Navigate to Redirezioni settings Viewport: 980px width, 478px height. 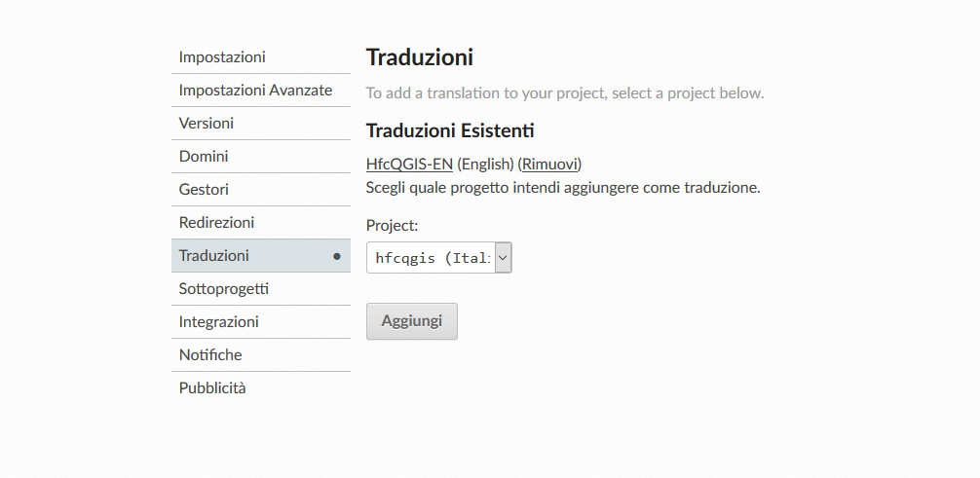(216, 223)
